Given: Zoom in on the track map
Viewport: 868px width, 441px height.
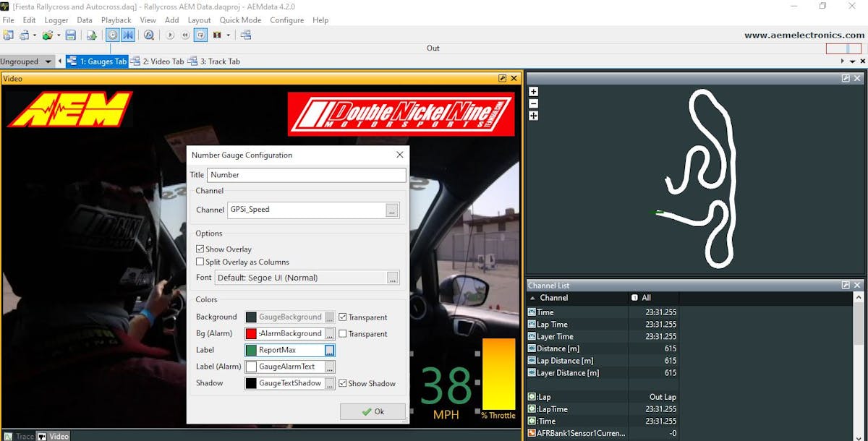Looking at the screenshot, I should tap(534, 92).
